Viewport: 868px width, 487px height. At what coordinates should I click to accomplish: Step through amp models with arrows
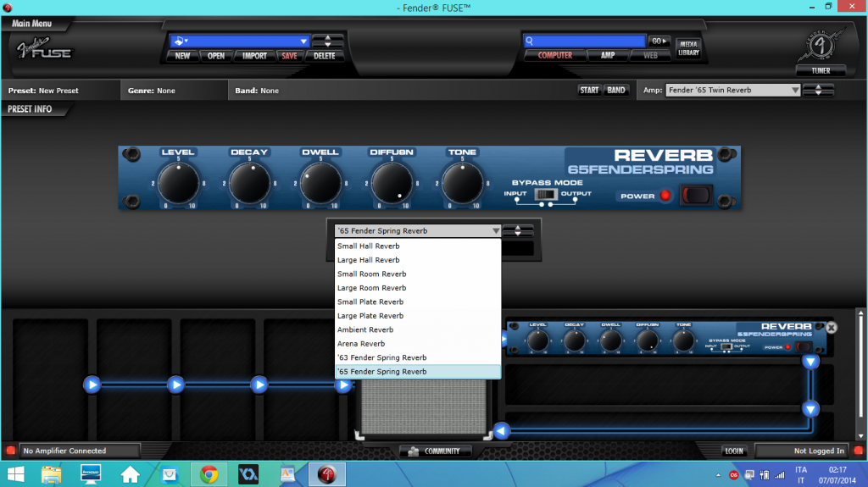click(x=818, y=90)
